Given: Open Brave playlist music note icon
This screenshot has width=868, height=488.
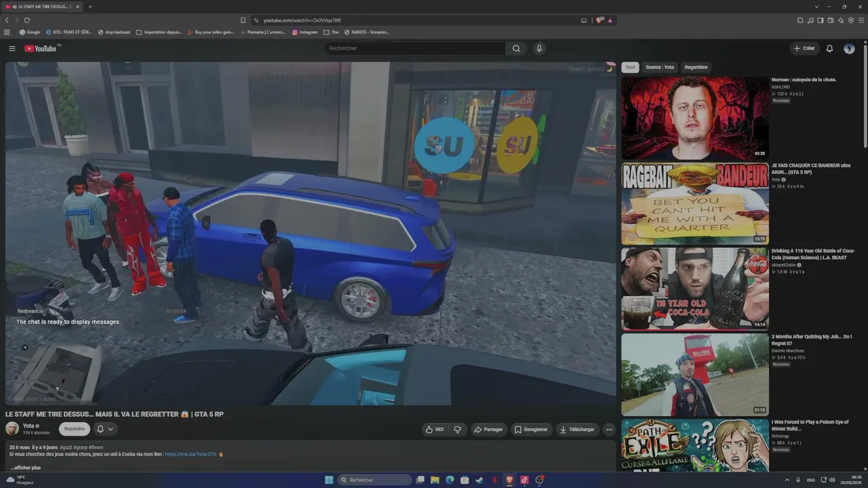Looking at the screenshot, I should pyautogui.click(x=810, y=20).
